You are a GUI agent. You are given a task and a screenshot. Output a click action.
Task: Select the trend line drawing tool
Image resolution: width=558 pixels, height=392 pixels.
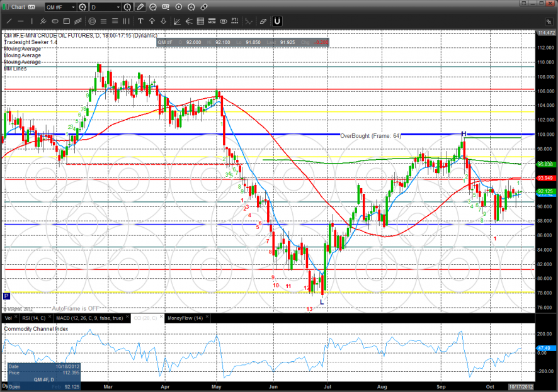click(x=10, y=21)
